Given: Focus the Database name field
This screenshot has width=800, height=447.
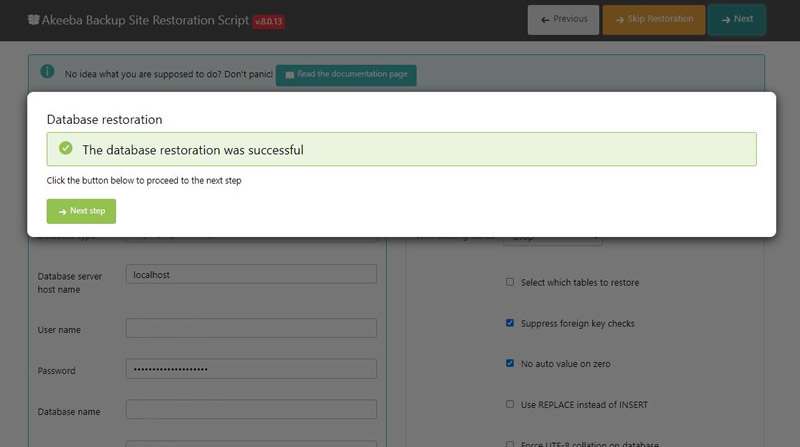Looking at the screenshot, I should click(252, 409).
